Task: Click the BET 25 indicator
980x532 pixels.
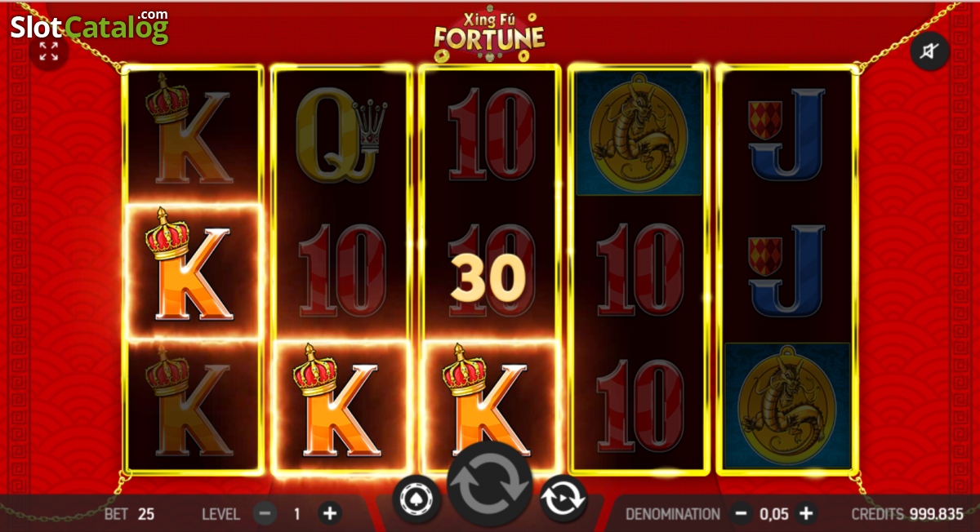Action: tap(129, 514)
